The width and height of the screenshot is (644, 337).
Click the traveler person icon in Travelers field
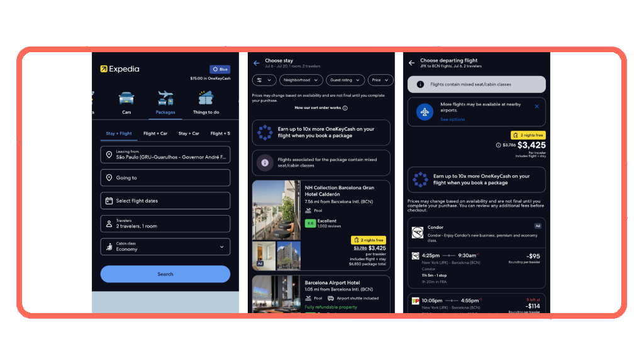point(109,224)
